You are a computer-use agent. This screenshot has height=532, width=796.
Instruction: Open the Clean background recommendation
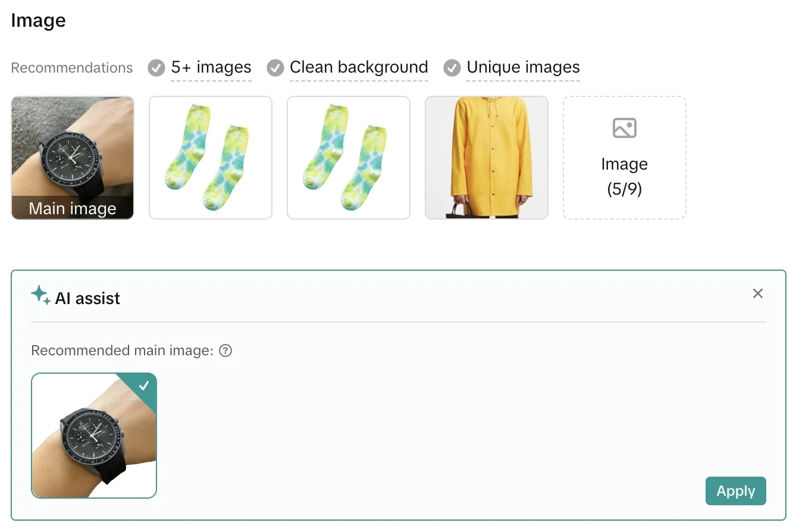[359, 67]
